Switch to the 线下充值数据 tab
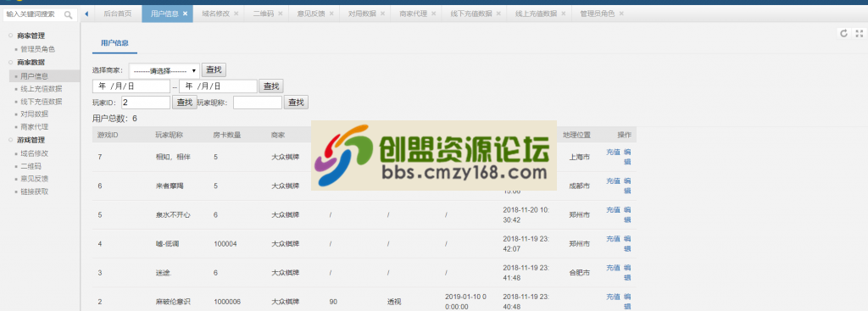This screenshot has height=311, width=868. (x=471, y=14)
